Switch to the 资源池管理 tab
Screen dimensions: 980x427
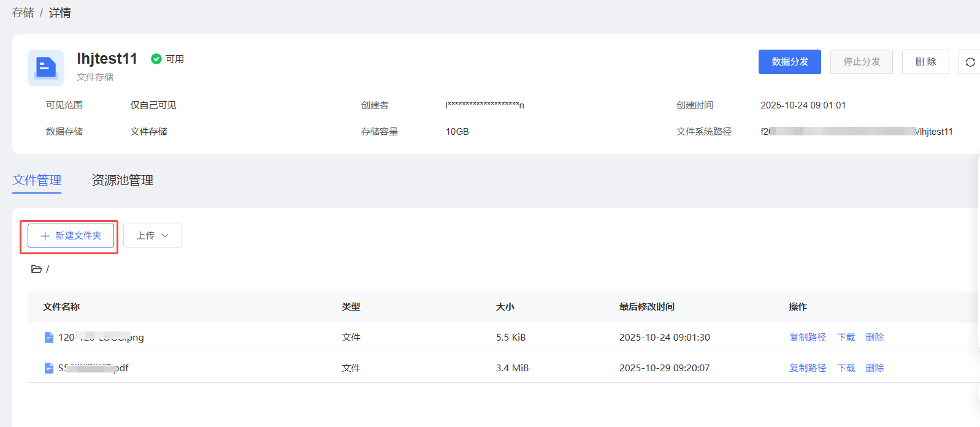122,180
